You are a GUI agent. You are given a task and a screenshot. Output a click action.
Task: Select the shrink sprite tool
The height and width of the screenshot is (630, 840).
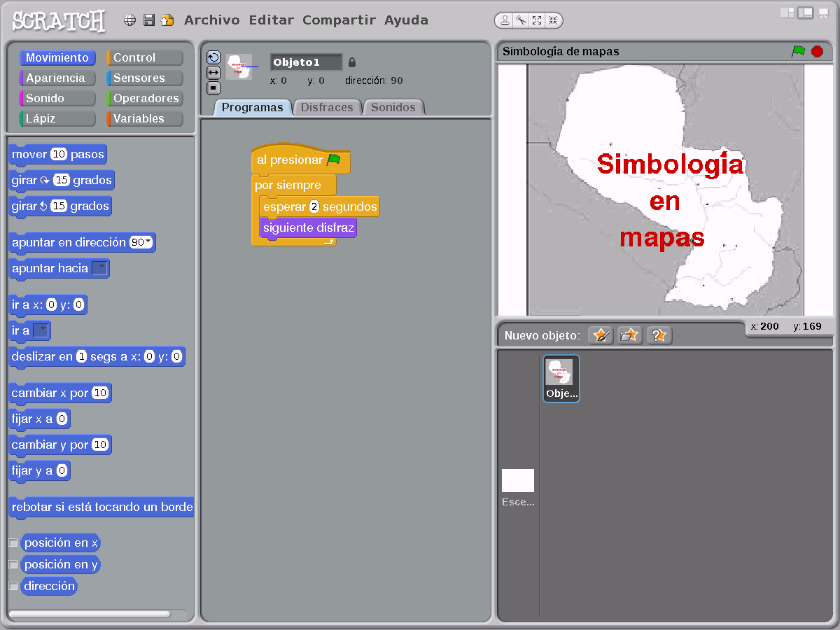pos(553,20)
